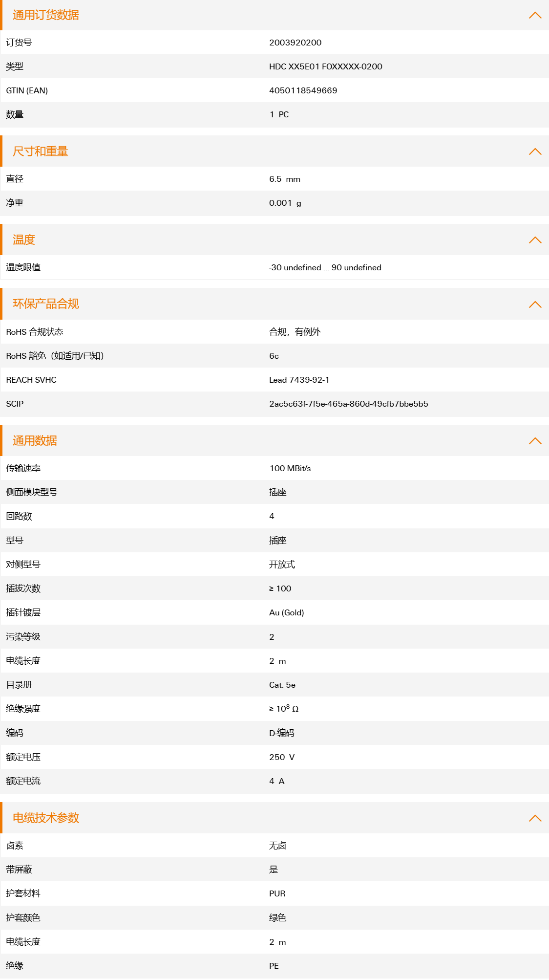The image size is (549, 980).
Task: Click the 污染等级 label
Action: tap(23, 636)
